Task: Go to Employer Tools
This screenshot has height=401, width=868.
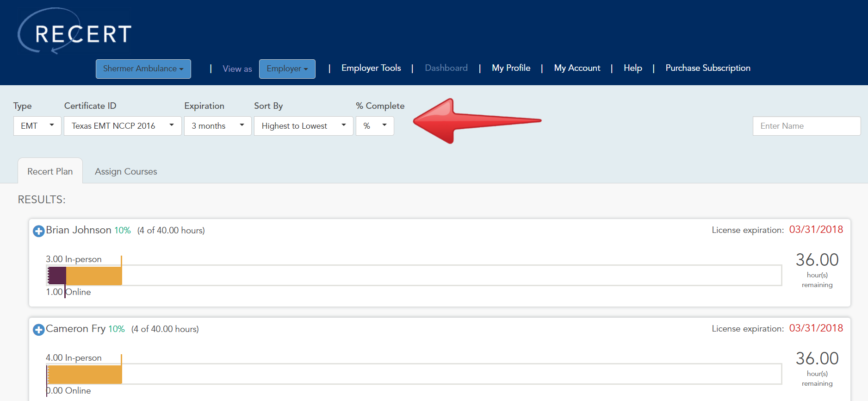Action: [x=371, y=68]
